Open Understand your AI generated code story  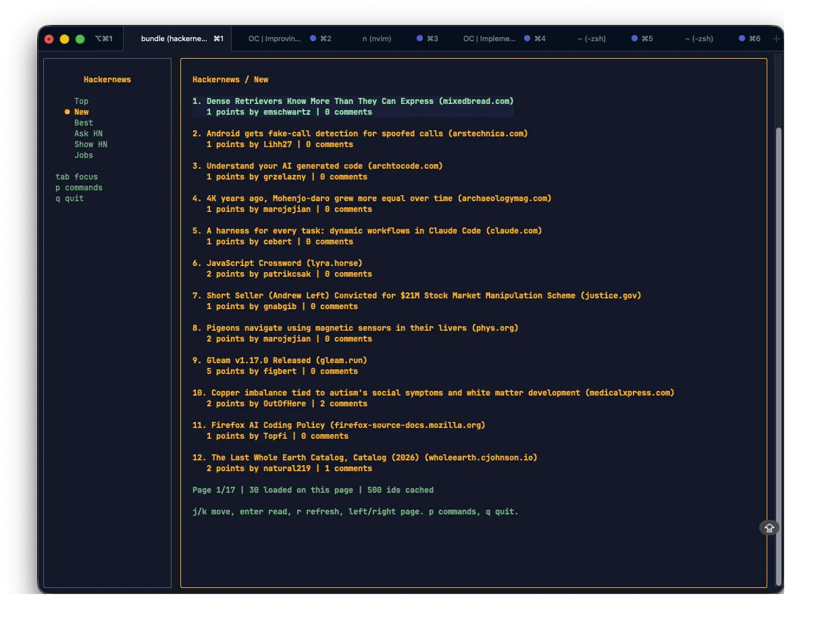coord(317,166)
